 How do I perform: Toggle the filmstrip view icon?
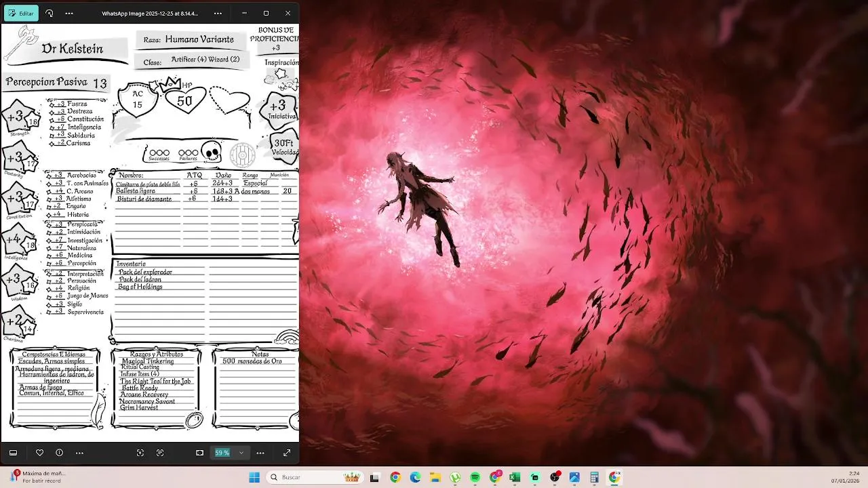point(13,453)
